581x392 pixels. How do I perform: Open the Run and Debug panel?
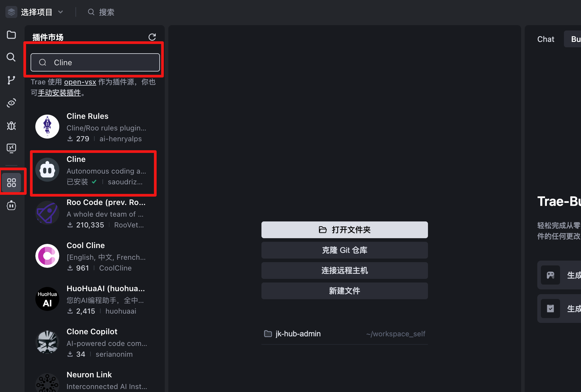11,126
